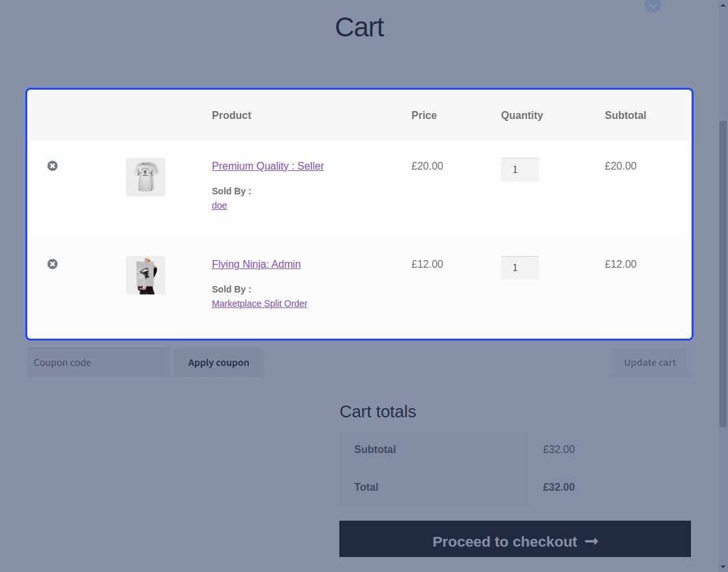Viewport: 728px width, 572px height.
Task: Click the Price column header
Action: (424, 115)
